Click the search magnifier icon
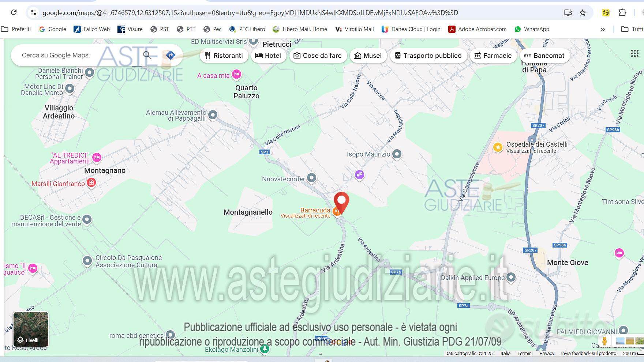 tap(147, 55)
